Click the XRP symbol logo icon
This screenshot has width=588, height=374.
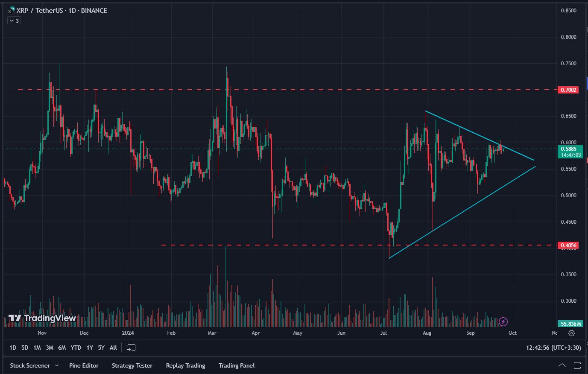(x=12, y=10)
